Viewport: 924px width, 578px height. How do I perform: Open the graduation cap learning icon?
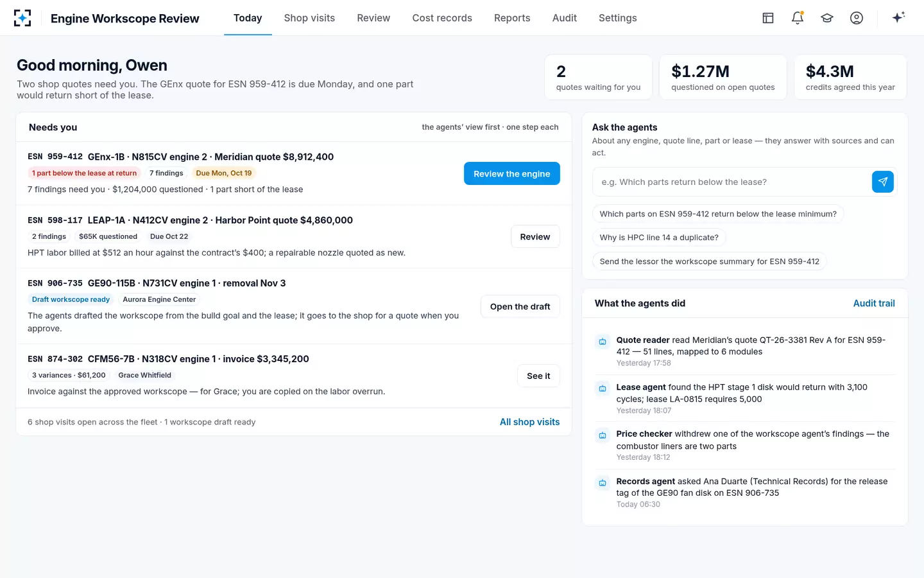point(827,18)
